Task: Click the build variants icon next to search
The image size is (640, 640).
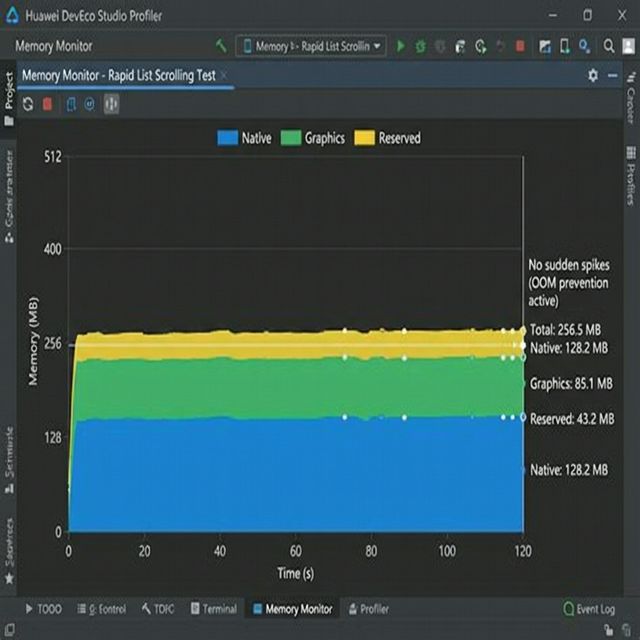Action: pos(584,46)
